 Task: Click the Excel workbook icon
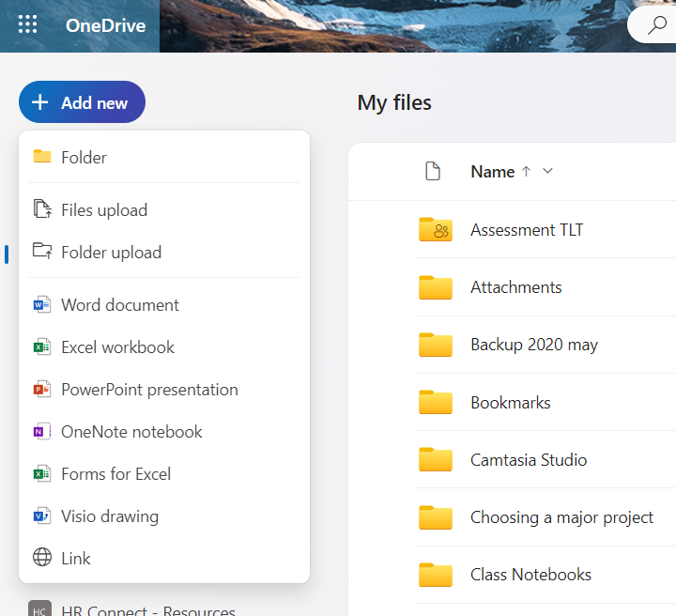click(x=42, y=347)
